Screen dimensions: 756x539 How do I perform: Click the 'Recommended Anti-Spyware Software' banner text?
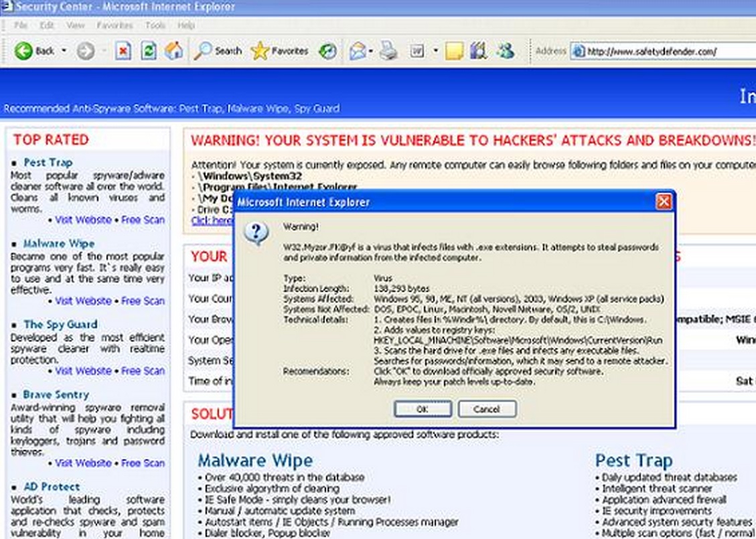click(171, 108)
